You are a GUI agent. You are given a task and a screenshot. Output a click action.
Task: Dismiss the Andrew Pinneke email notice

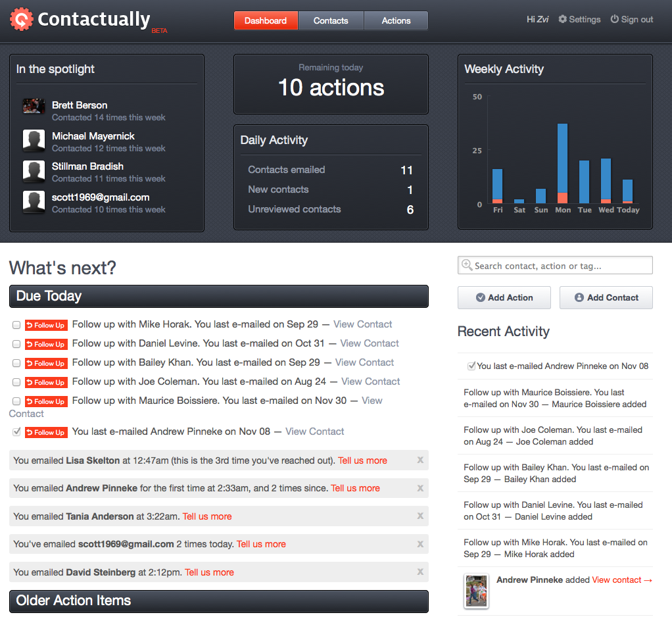tap(420, 488)
